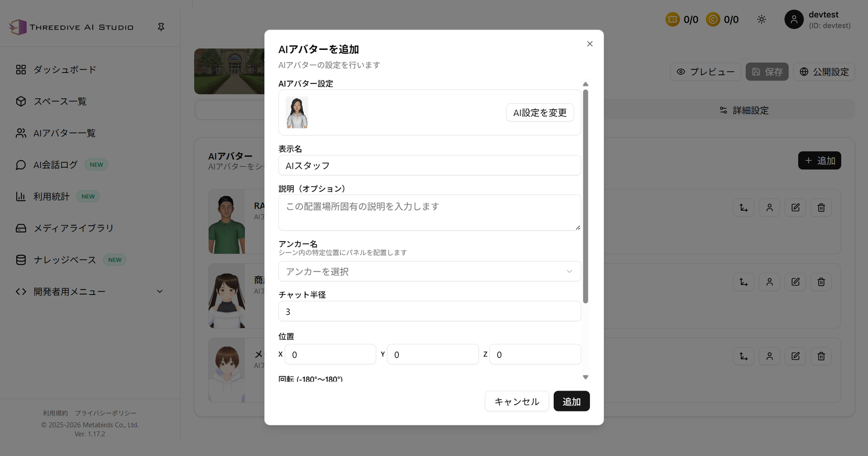Viewport: 868px width, 456px height.
Task: Click the Threedive AI Studio logo
Action: click(x=71, y=27)
